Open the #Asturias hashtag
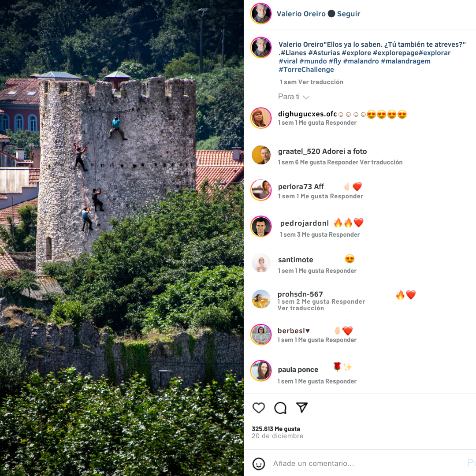Image resolution: width=476 pixels, height=476 pixels. pos(324,53)
